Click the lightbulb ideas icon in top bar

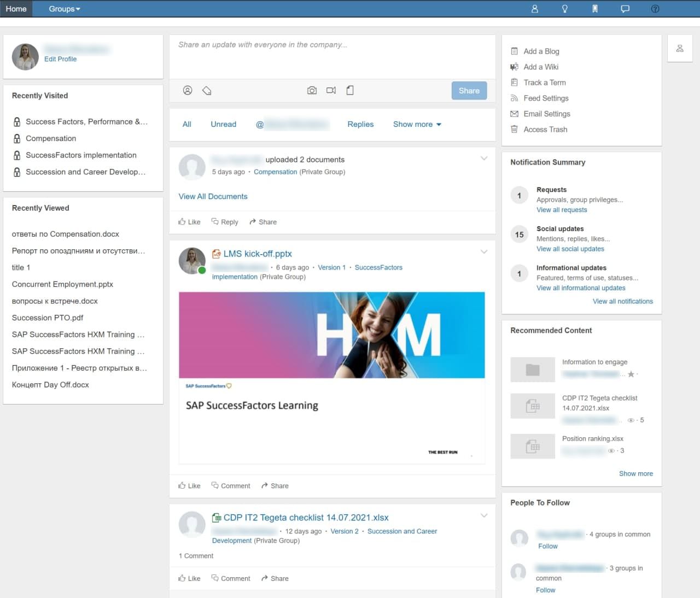(x=565, y=9)
